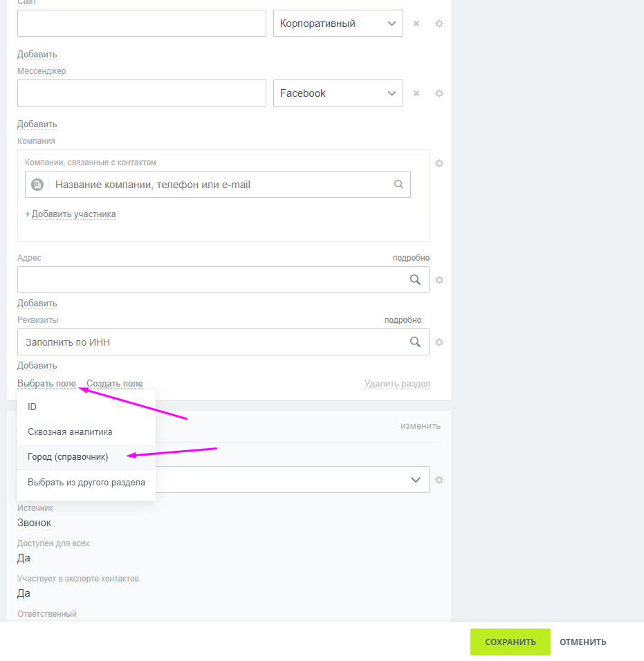This screenshot has height=661, width=644.
Task: Click the 'Создать поле' link
Action: [x=115, y=384]
